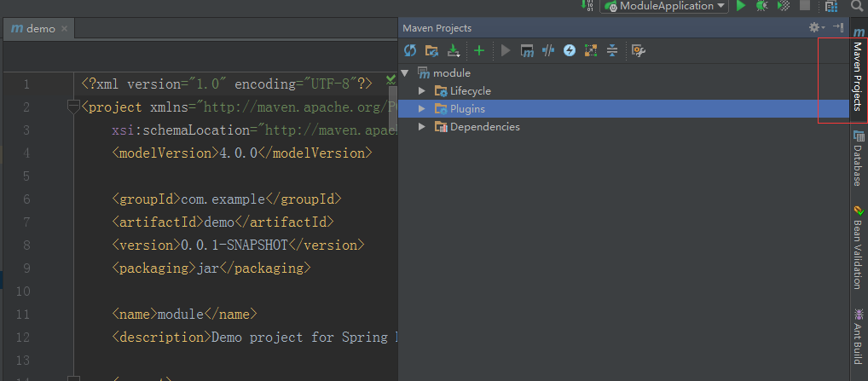The width and height of the screenshot is (868, 381).
Task: Toggle Skip Tests mode lightning icon
Action: click(569, 51)
